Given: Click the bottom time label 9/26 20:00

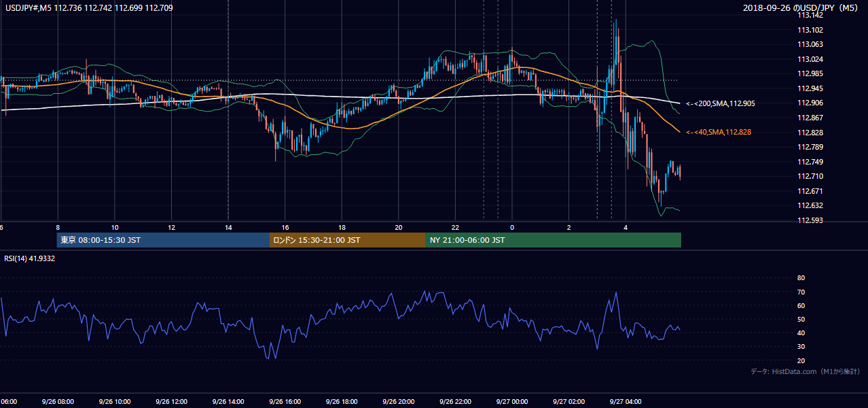Looking at the screenshot, I should (x=397, y=402).
